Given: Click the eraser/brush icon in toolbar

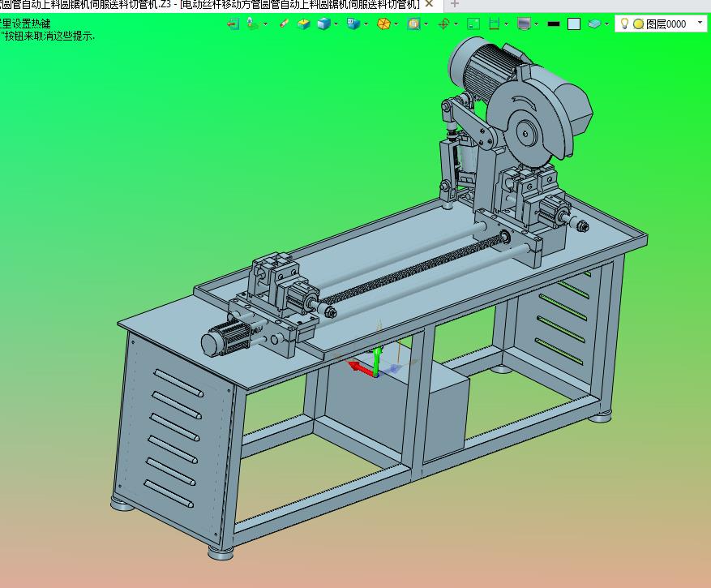Looking at the screenshot, I should [285, 24].
